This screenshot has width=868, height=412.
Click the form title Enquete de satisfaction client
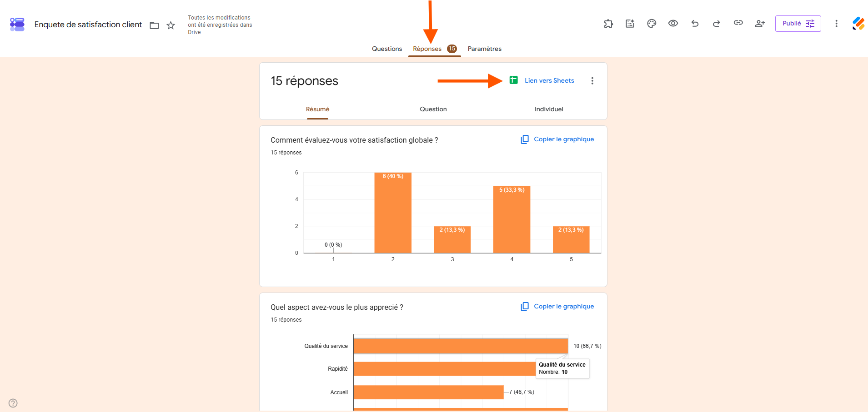point(88,25)
